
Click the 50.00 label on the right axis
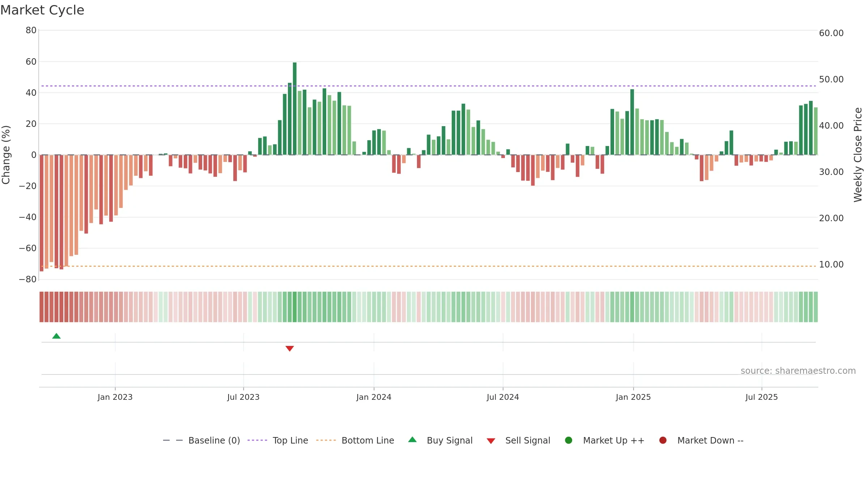[831, 80]
